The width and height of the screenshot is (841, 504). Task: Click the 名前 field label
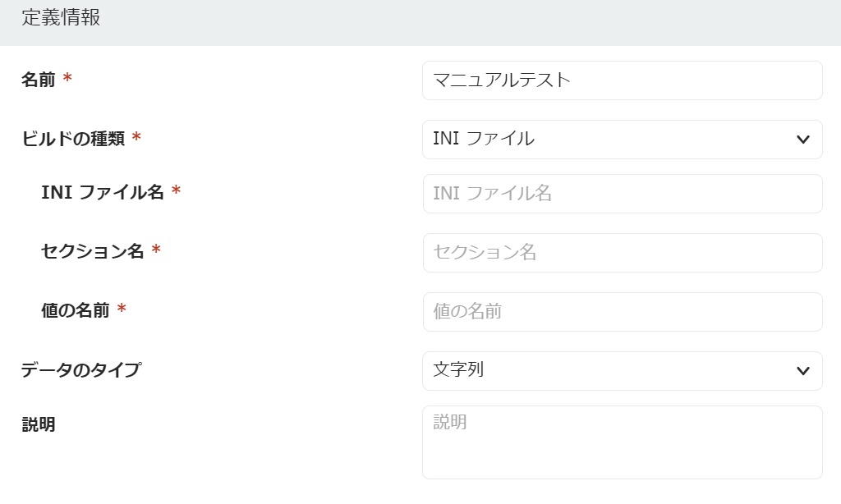(38, 80)
